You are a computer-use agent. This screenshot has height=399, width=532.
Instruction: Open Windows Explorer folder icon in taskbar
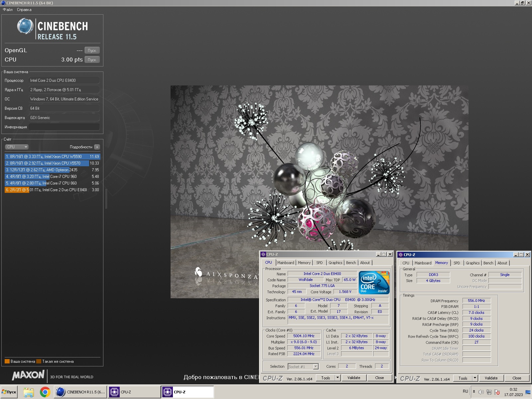(x=29, y=392)
